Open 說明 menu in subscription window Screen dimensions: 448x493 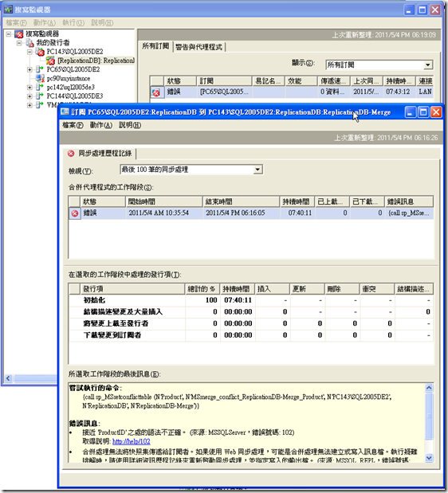pyautogui.click(x=130, y=125)
